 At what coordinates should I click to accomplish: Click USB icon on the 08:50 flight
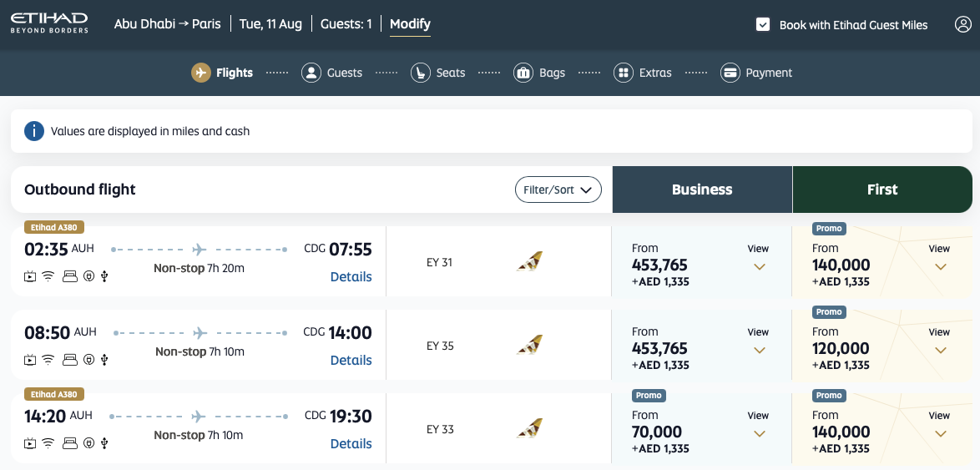[104, 359]
